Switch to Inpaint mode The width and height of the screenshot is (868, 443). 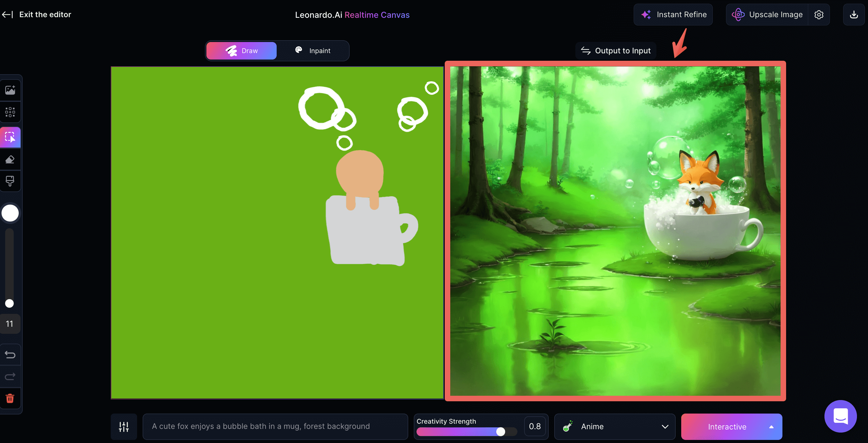(x=313, y=51)
